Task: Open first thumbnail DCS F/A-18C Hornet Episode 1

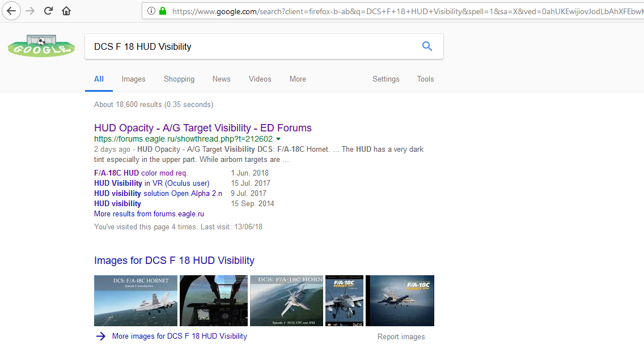Action: tap(135, 301)
